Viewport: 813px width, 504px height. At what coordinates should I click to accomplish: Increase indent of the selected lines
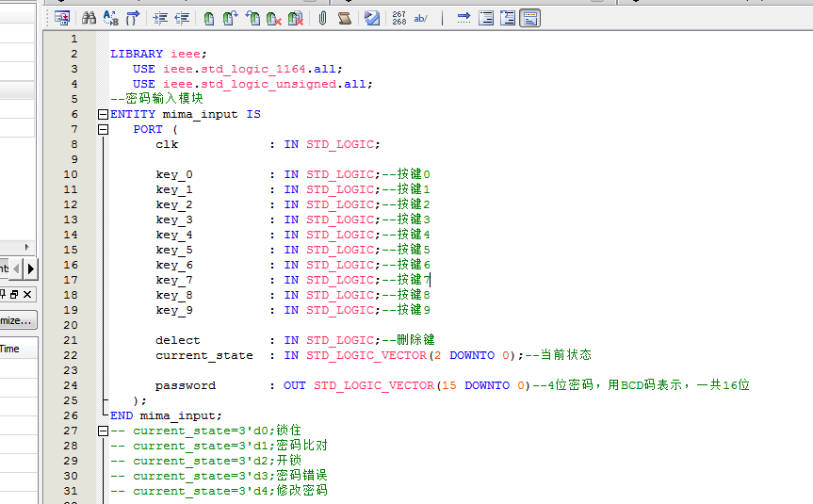point(160,19)
